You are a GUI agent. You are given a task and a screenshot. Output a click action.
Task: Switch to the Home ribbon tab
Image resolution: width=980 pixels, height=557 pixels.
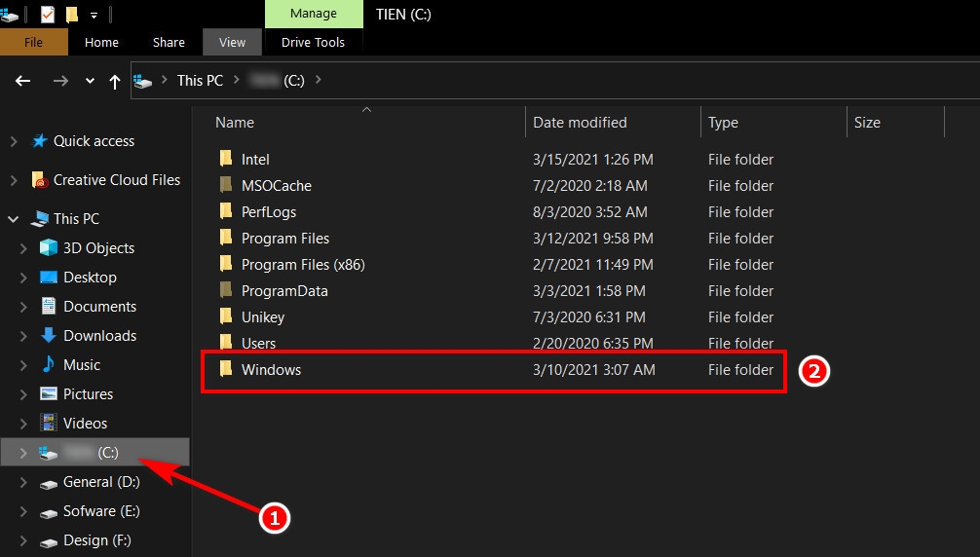click(x=102, y=43)
